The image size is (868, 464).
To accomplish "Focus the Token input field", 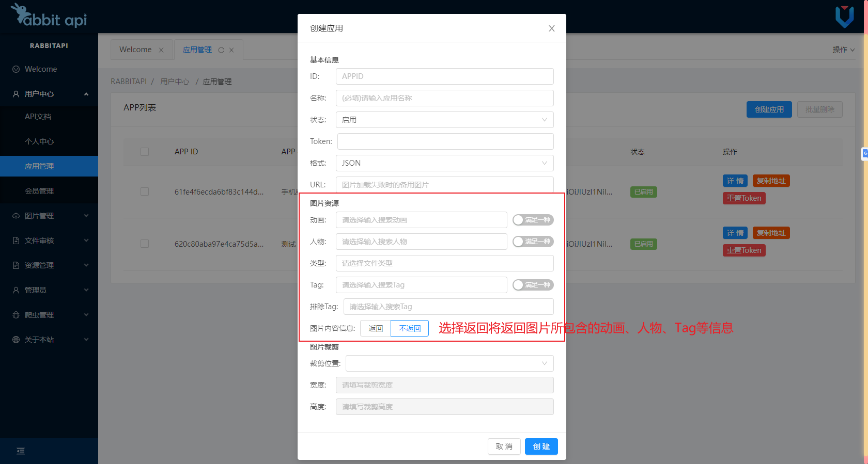I will pos(445,141).
